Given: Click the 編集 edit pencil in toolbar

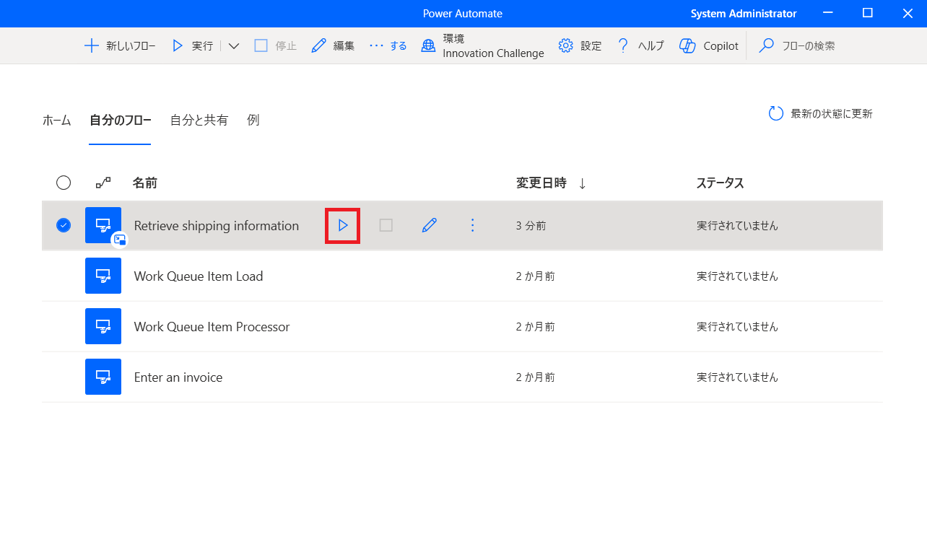Looking at the screenshot, I should click(333, 45).
